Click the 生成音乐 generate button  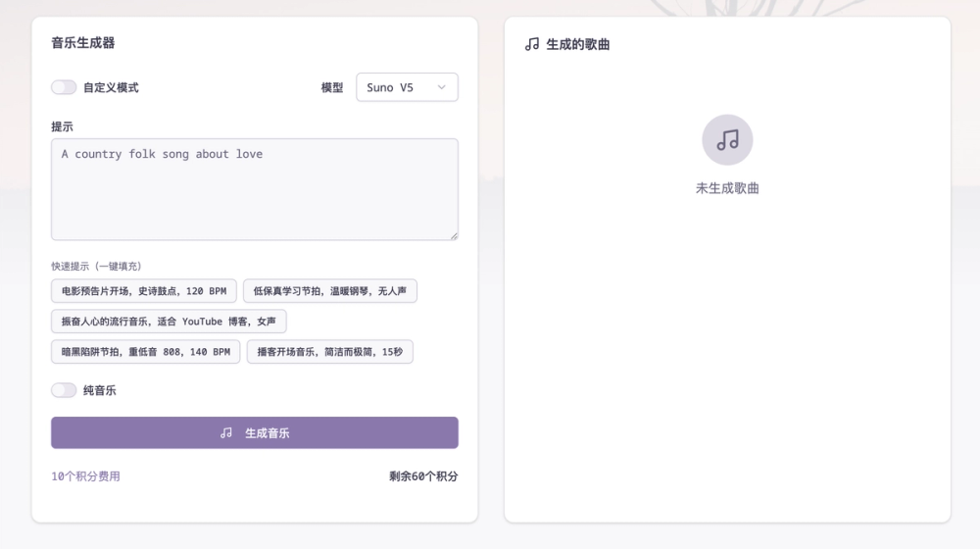255,432
